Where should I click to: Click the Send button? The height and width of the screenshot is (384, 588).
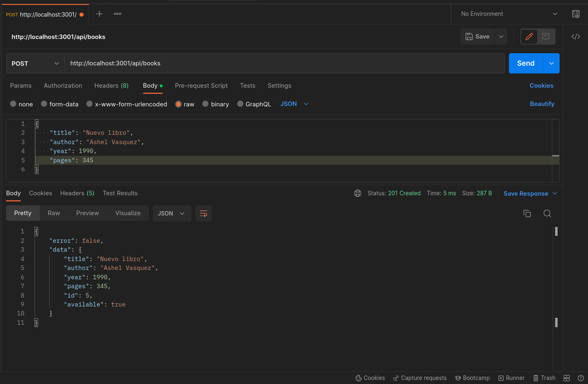(526, 63)
